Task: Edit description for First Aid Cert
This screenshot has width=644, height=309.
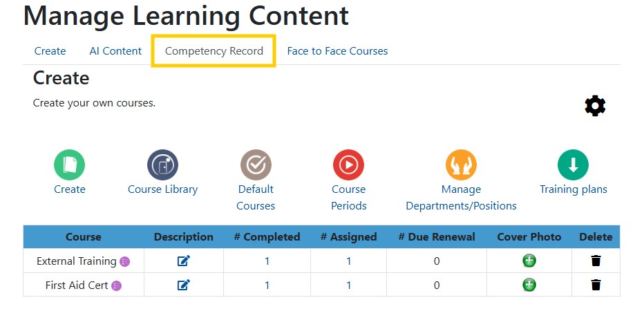Action: pos(184,285)
